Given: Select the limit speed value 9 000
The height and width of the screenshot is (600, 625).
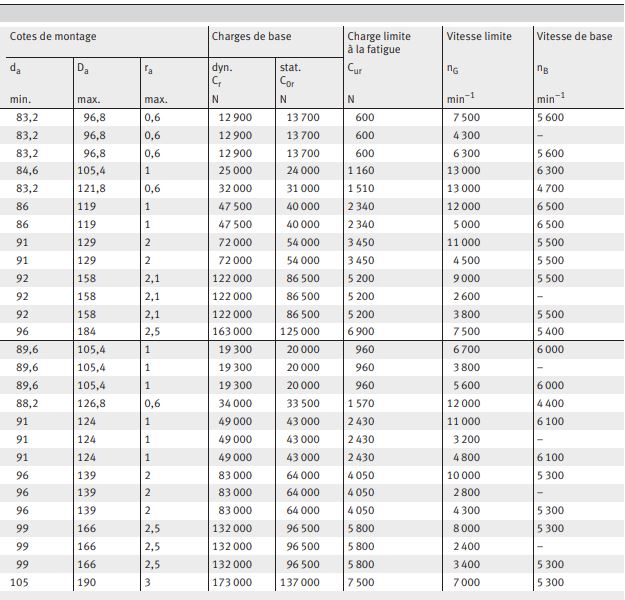Looking at the screenshot, I should 466,278.
